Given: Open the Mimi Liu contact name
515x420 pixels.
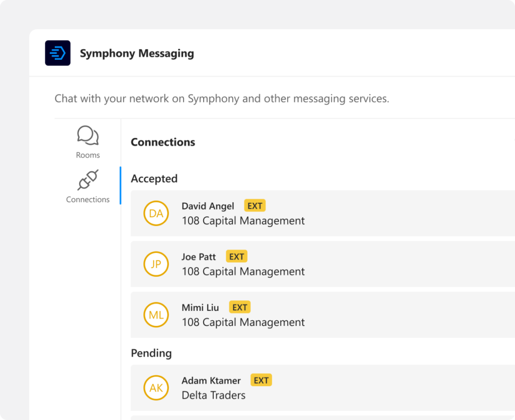Looking at the screenshot, I should tap(200, 308).
